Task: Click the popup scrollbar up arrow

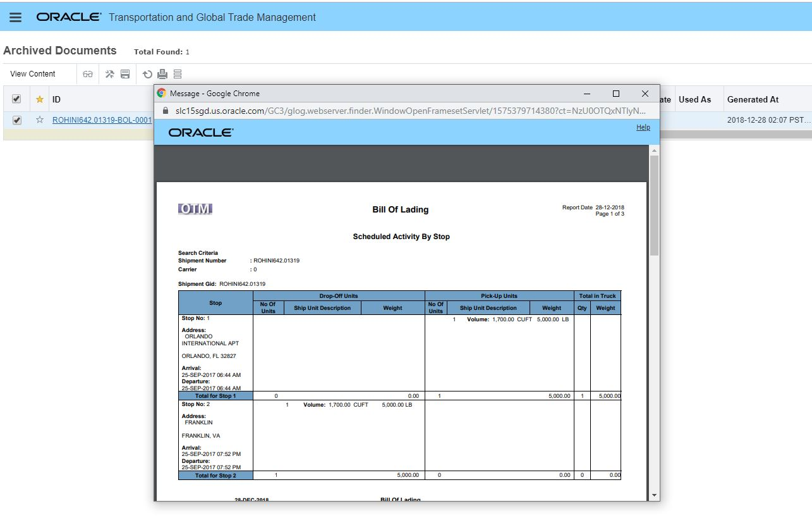Action: (x=654, y=151)
